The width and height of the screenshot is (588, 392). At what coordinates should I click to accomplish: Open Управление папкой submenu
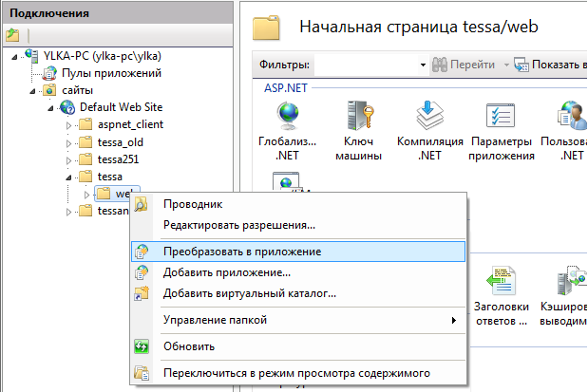click(215, 320)
